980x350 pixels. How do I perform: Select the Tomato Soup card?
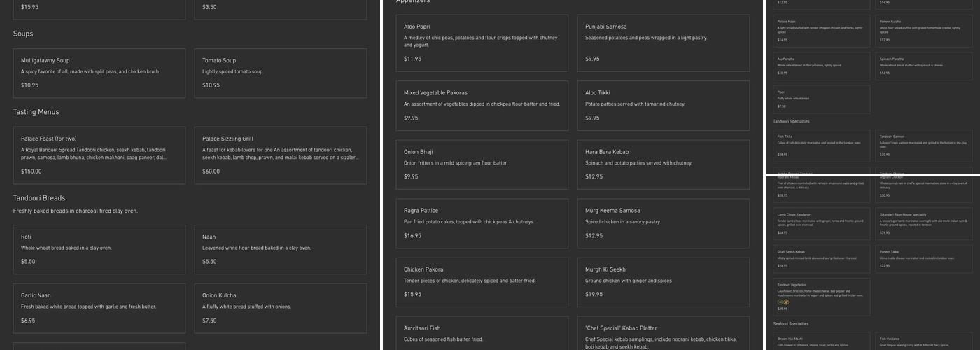click(280, 73)
